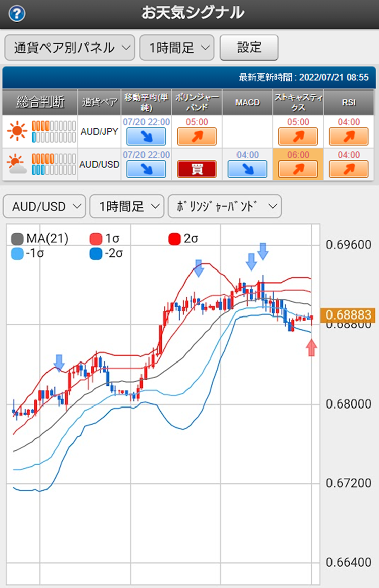Click the 通貨ペア column header
This screenshot has height=588, width=379.
[x=100, y=102]
